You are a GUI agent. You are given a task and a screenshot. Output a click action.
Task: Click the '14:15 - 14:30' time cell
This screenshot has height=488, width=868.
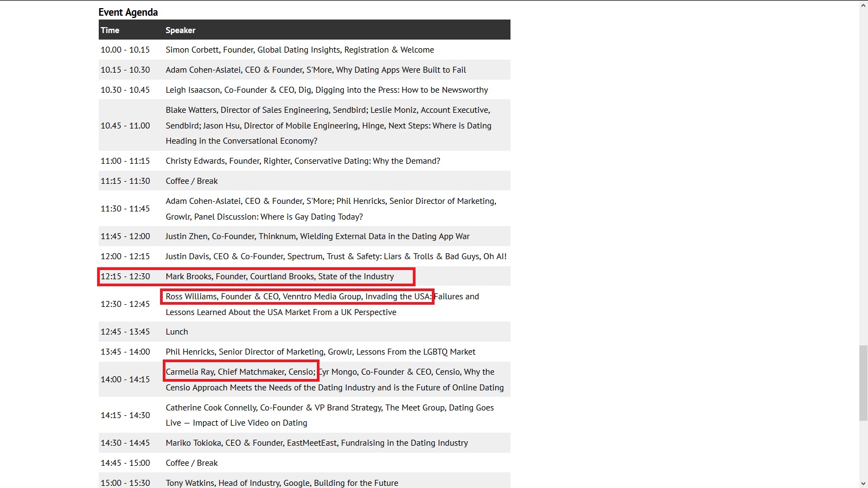(125, 415)
